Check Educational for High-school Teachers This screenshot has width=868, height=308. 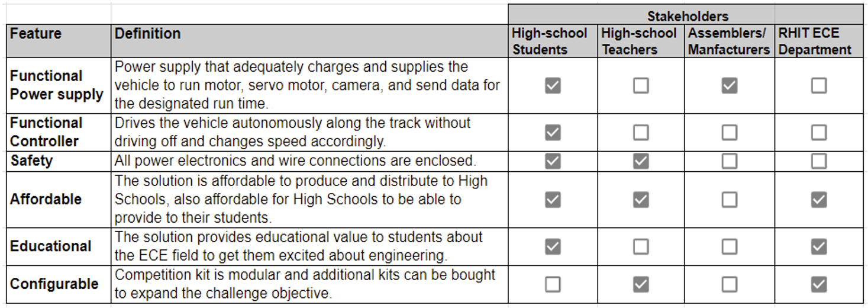pyautogui.click(x=640, y=246)
